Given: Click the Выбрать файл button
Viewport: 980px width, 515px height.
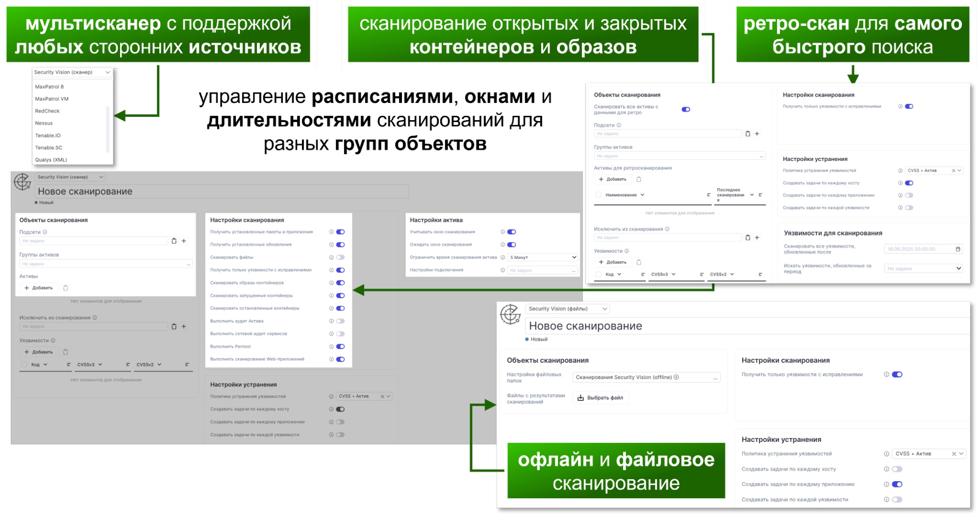Looking at the screenshot, I should 601,398.
